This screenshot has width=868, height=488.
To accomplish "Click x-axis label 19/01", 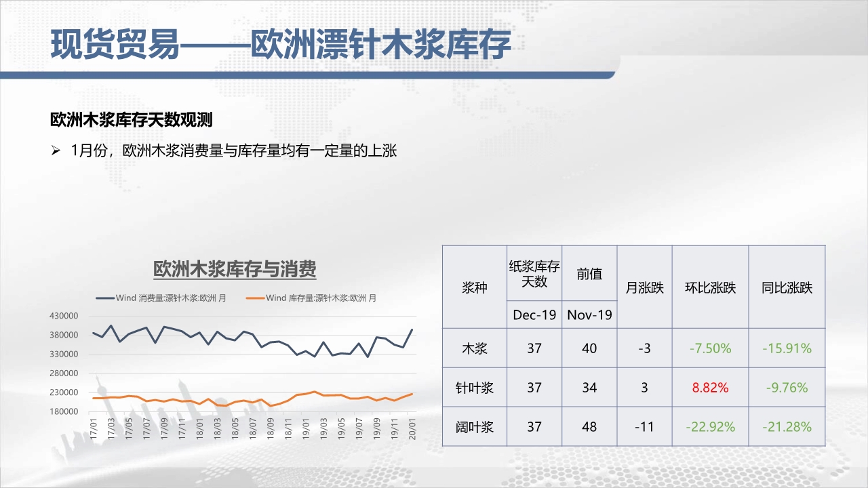I will pyautogui.click(x=306, y=430).
